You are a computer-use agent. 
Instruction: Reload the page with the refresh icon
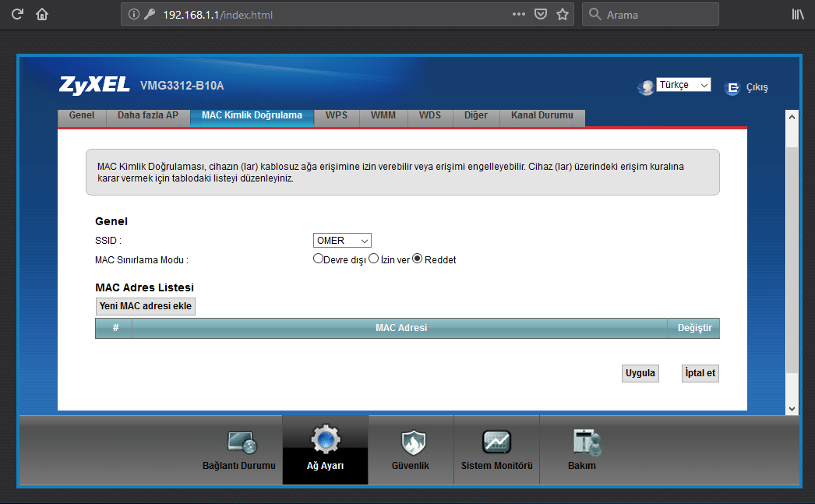point(17,14)
